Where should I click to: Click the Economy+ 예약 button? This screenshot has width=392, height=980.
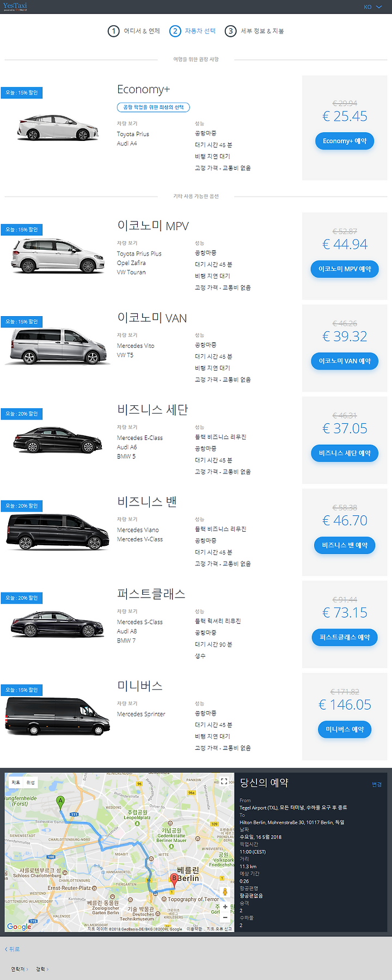(x=345, y=141)
